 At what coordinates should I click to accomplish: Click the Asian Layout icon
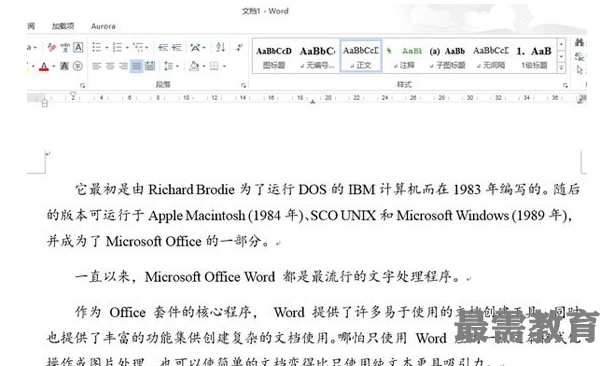(195, 48)
